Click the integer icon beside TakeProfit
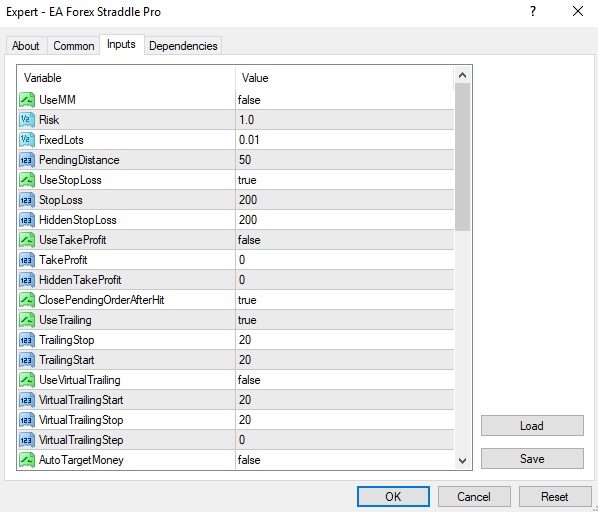The image size is (598, 512). pos(27,260)
